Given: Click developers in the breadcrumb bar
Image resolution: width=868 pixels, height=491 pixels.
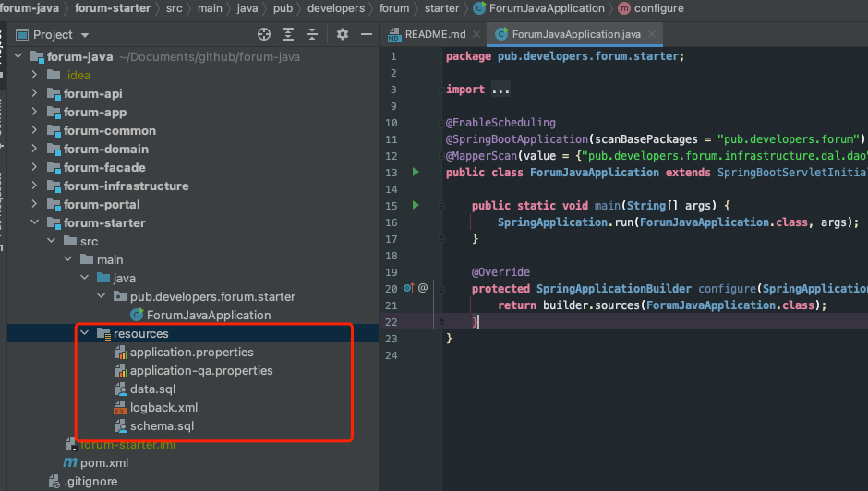Looking at the screenshot, I should point(336,8).
